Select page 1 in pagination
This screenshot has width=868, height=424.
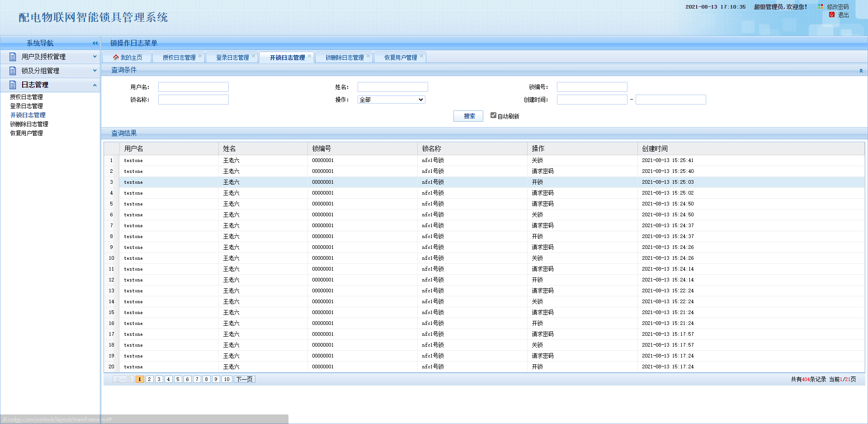140,379
